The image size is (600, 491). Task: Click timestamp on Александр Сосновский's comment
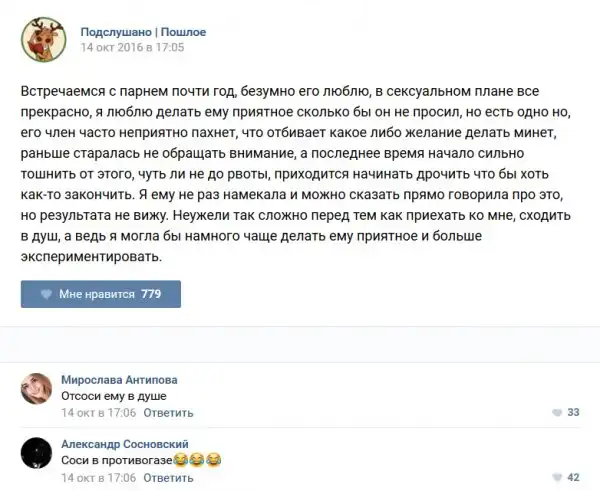pyautogui.click(x=98, y=477)
